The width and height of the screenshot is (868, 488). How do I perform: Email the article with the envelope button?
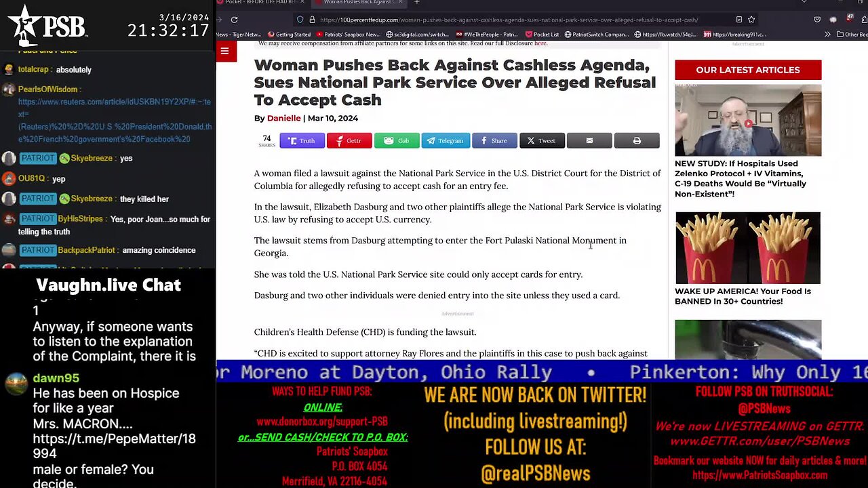[589, 140]
